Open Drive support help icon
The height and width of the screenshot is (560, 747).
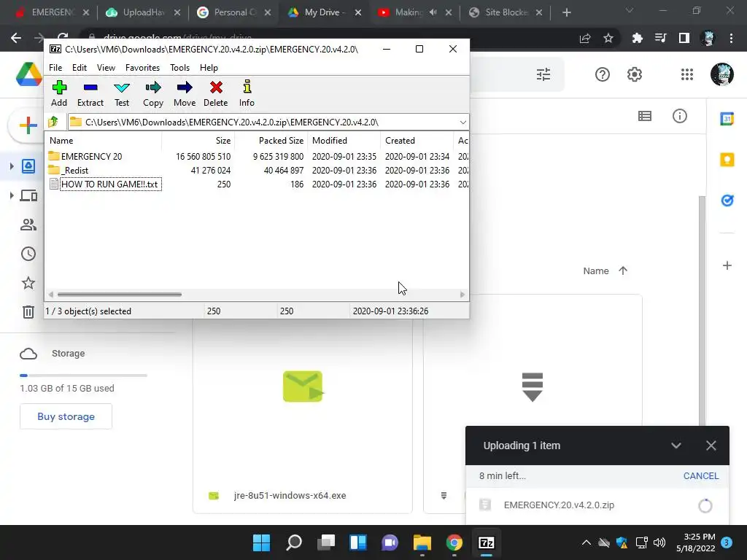tap(602, 74)
